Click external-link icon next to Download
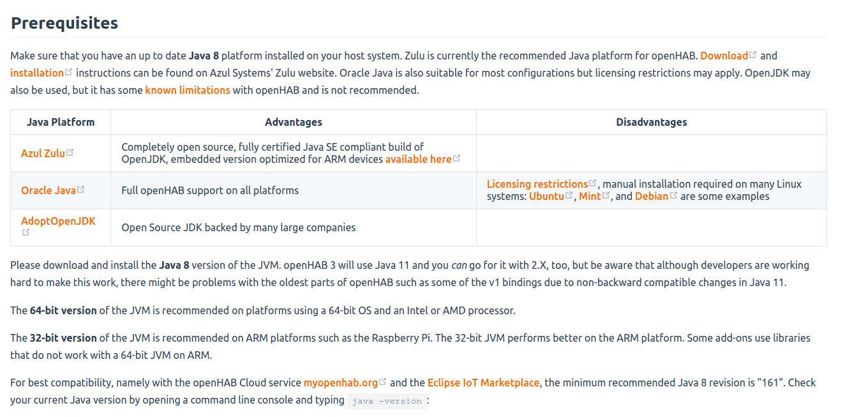The width and height of the screenshot is (868, 417). [753, 55]
